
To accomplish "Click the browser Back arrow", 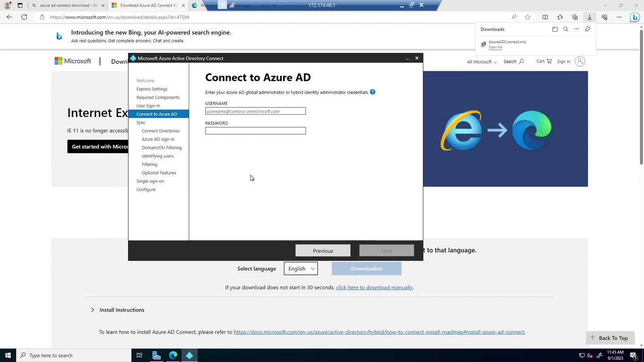I will click(x=9, y=17).
